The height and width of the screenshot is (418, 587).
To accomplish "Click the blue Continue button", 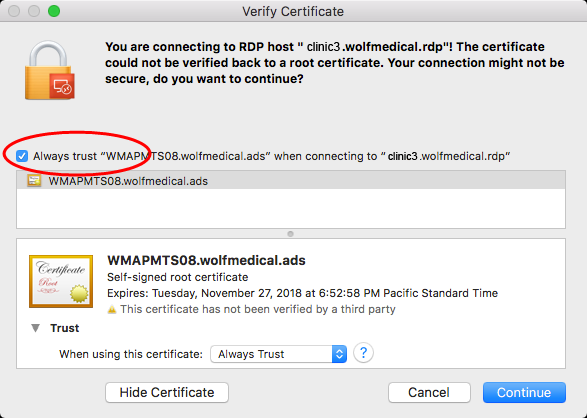I will (x=524, y=393).
